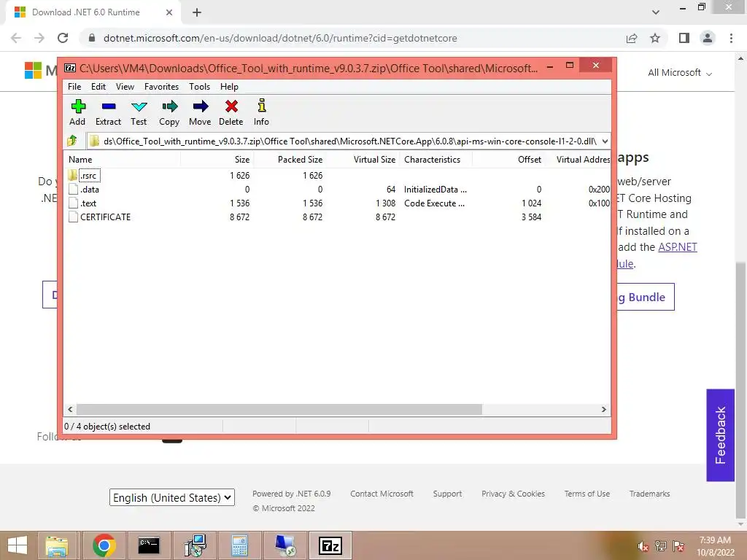Sort by the Virtual Size column
The height and width of the screenshot is (560, 747).
tap(363, 160)
